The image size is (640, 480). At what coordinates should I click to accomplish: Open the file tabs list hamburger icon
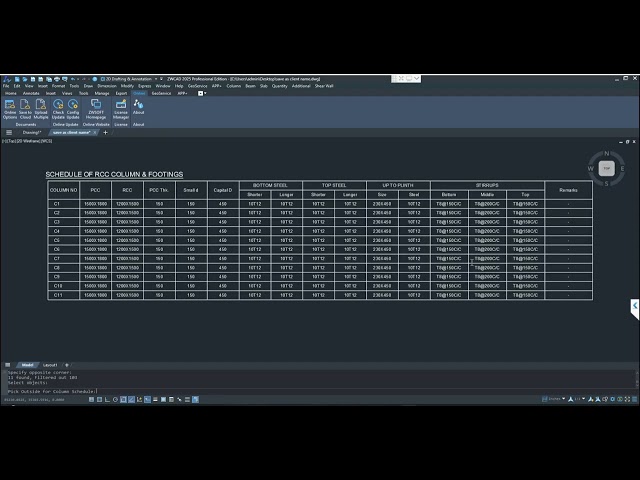[9, 133]
